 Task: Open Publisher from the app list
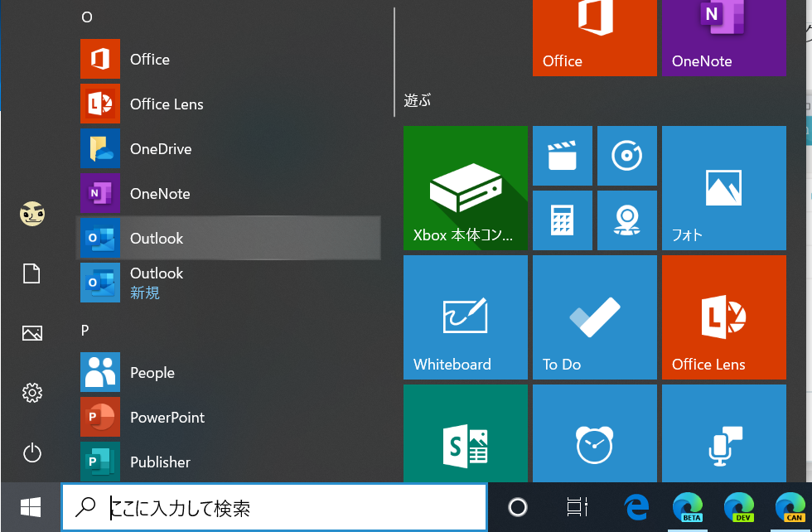pos(228,461)
